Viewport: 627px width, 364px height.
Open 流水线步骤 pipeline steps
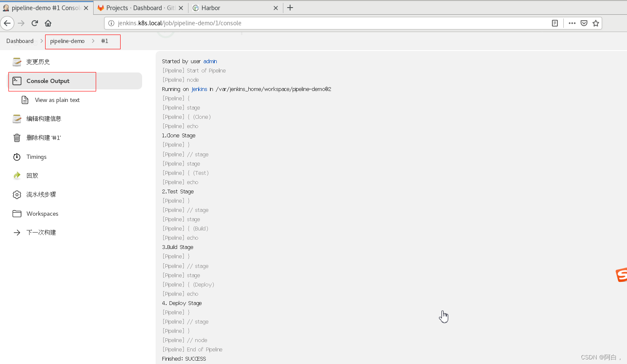41,195
